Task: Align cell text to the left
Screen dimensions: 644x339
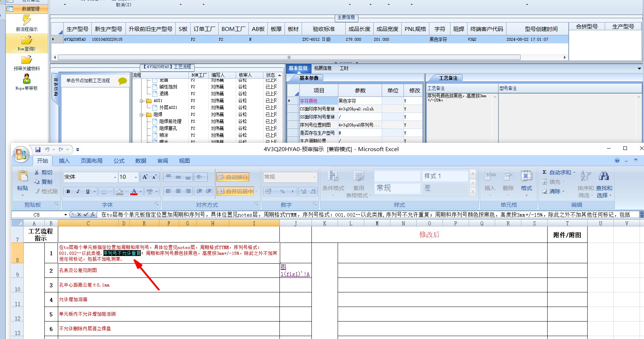Action: (168, 191)
